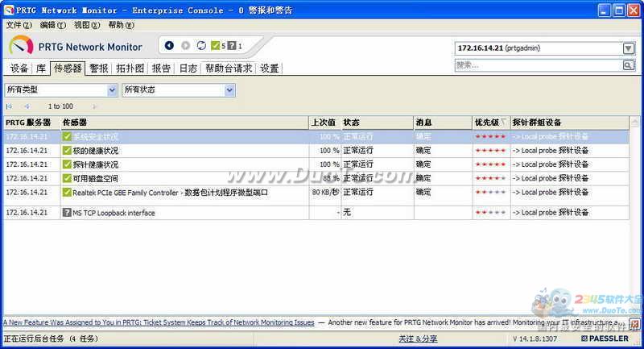Click 正在运行后台任务 status bar text
The height and width of the screenshot is (349, 644).
[51, 339]
